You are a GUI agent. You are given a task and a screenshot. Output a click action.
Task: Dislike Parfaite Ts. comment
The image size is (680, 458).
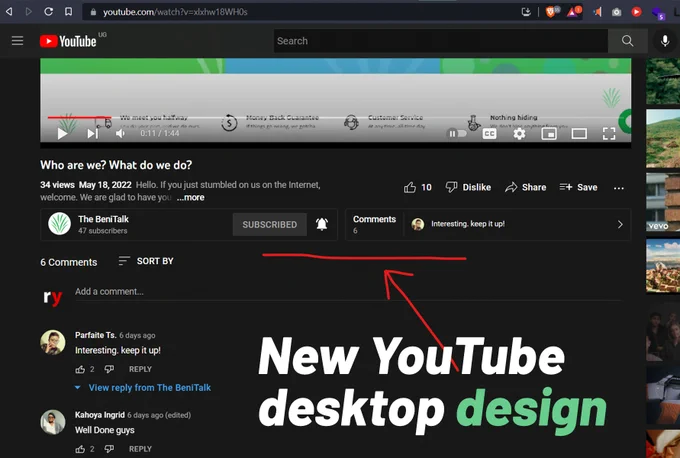coord(109,369)
